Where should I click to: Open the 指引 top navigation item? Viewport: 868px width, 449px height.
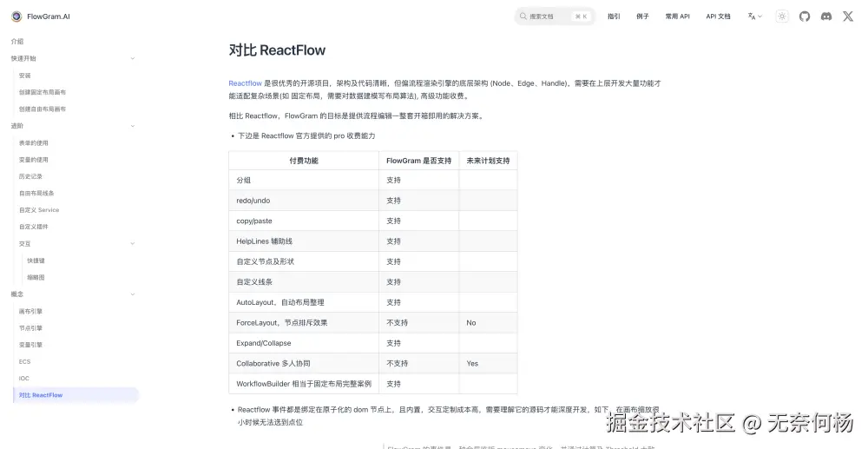(614, 17)
